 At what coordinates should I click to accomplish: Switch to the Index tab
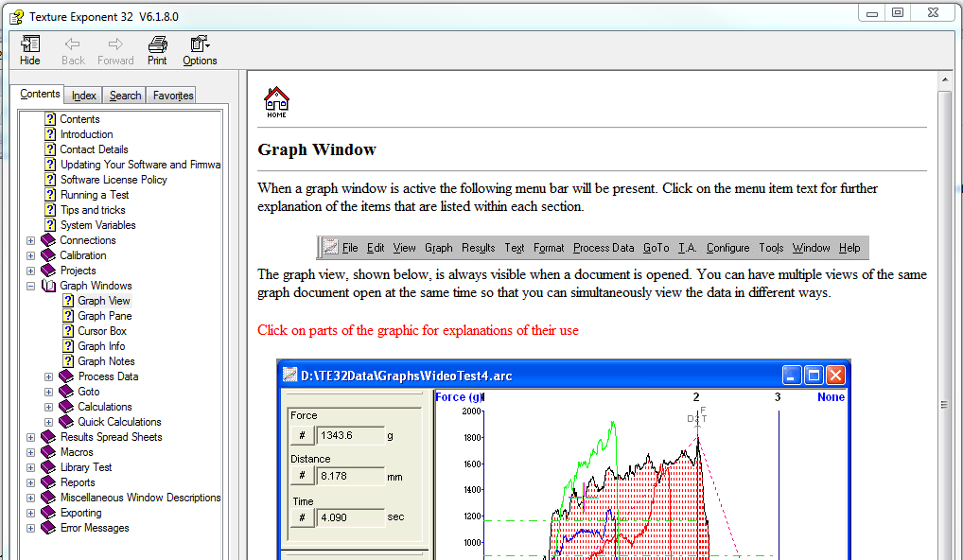tap(84, 96)
